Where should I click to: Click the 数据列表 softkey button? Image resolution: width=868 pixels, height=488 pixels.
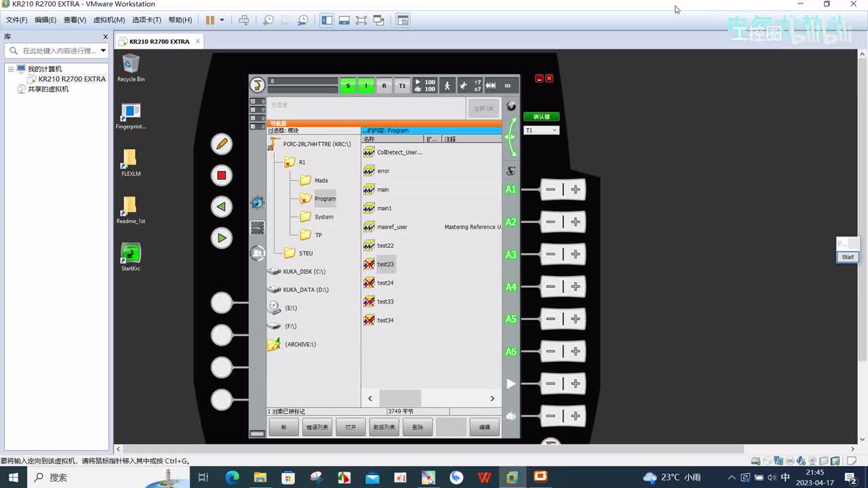click(x=384, y=427)
